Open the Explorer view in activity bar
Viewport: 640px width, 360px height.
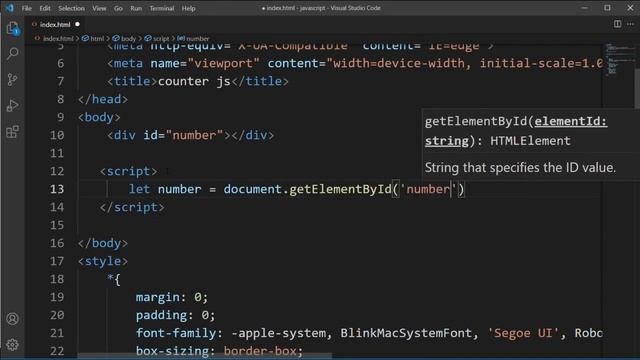[13, 29]
